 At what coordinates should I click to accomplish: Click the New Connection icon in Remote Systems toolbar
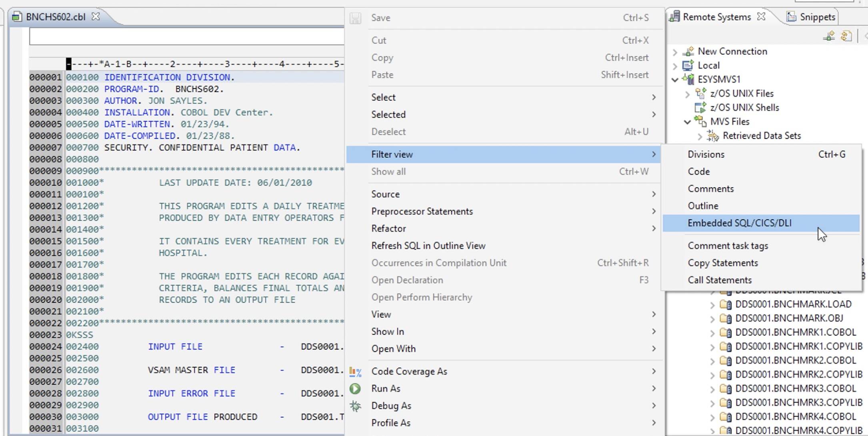coord(828,36)
